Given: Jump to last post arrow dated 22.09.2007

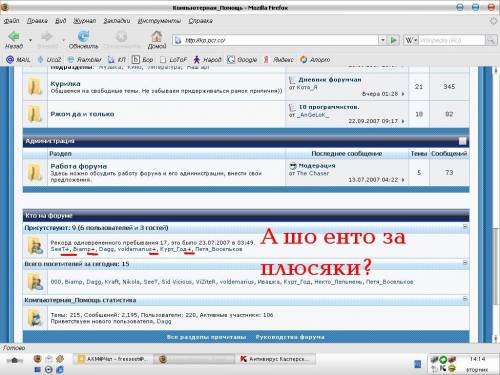Looking at the screenshot, I should pos(403,121).
